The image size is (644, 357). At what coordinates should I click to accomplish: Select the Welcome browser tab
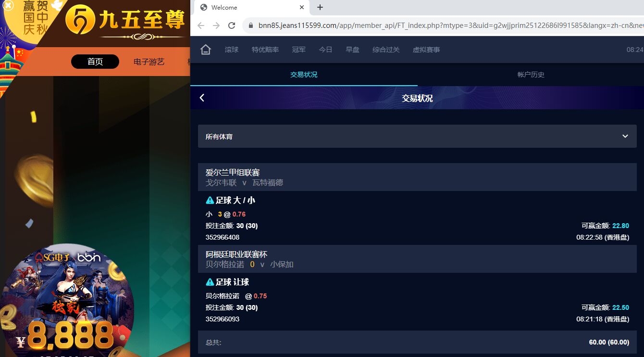(x=252, y=7)
